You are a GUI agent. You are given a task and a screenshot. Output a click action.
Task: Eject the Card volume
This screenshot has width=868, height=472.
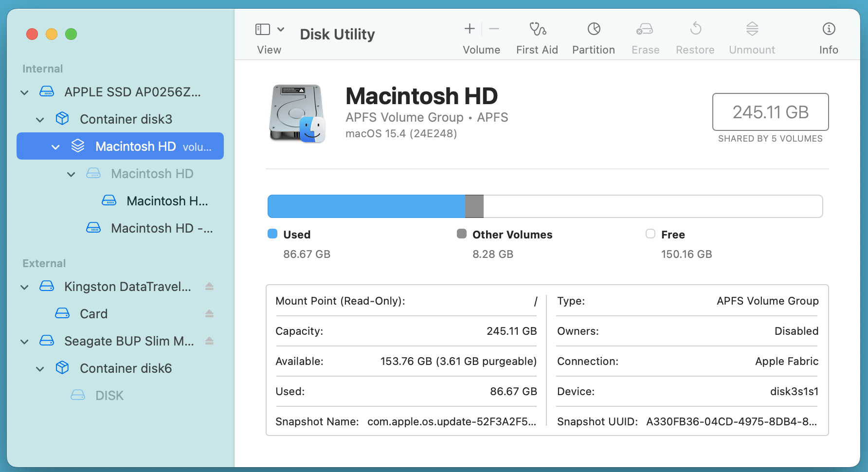click(x=209, y=314)
